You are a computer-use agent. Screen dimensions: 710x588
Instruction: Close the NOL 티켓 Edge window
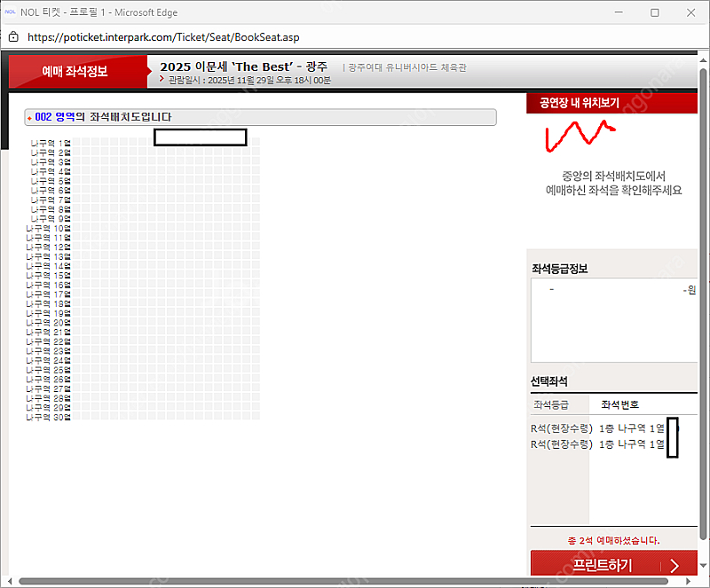coord(690,12)
